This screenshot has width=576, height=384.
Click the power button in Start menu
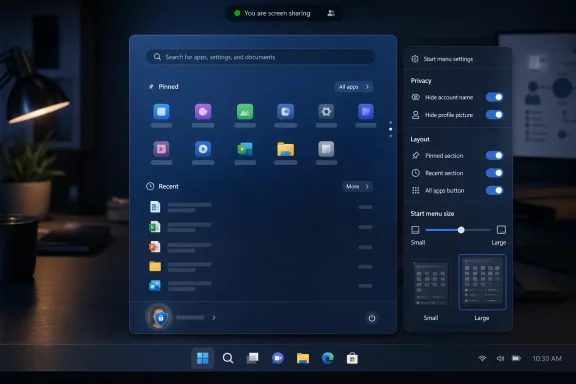(x=372, y=318)
